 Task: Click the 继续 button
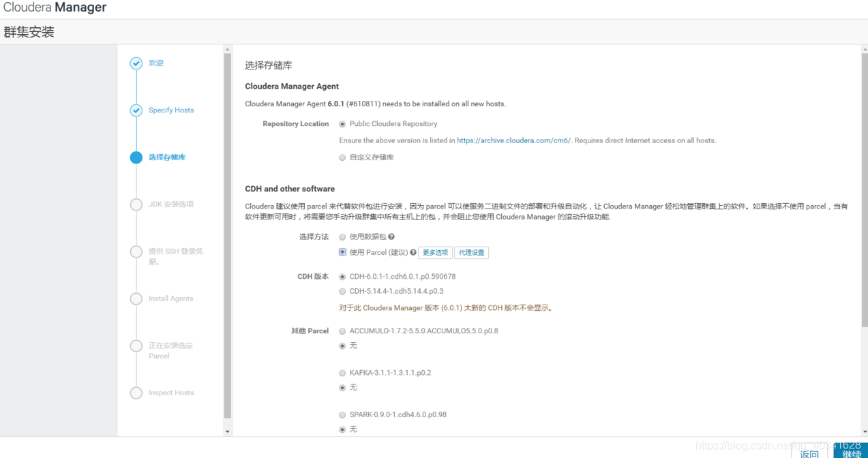pyautogui.click(x=851, y=451)
